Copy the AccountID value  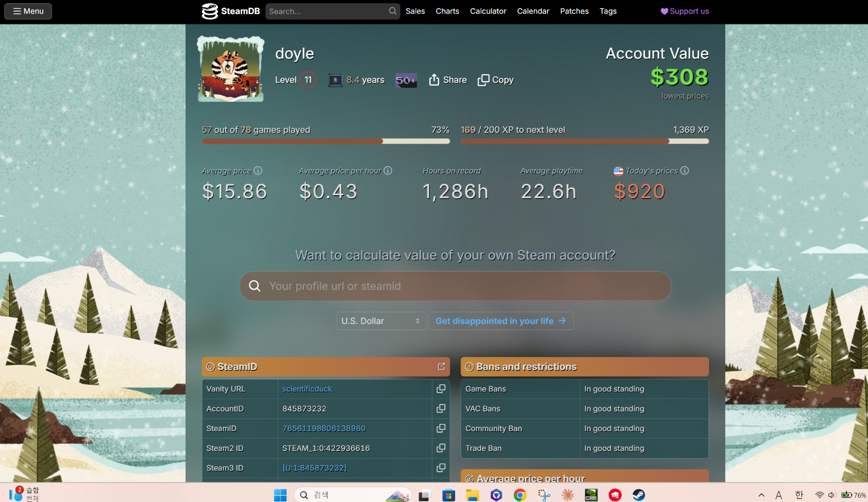tap(441, 408)
